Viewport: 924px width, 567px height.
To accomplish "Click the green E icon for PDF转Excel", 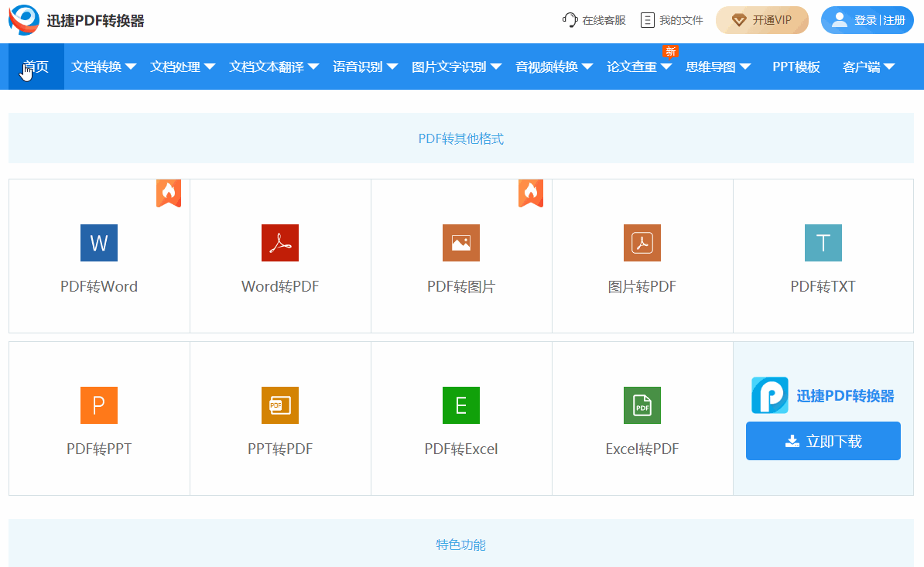I will [460, 405].
